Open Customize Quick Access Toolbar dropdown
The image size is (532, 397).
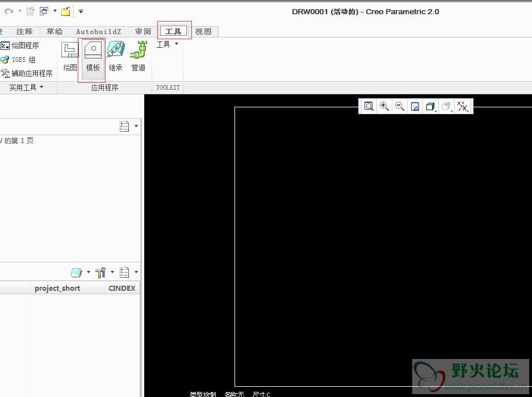81,11
